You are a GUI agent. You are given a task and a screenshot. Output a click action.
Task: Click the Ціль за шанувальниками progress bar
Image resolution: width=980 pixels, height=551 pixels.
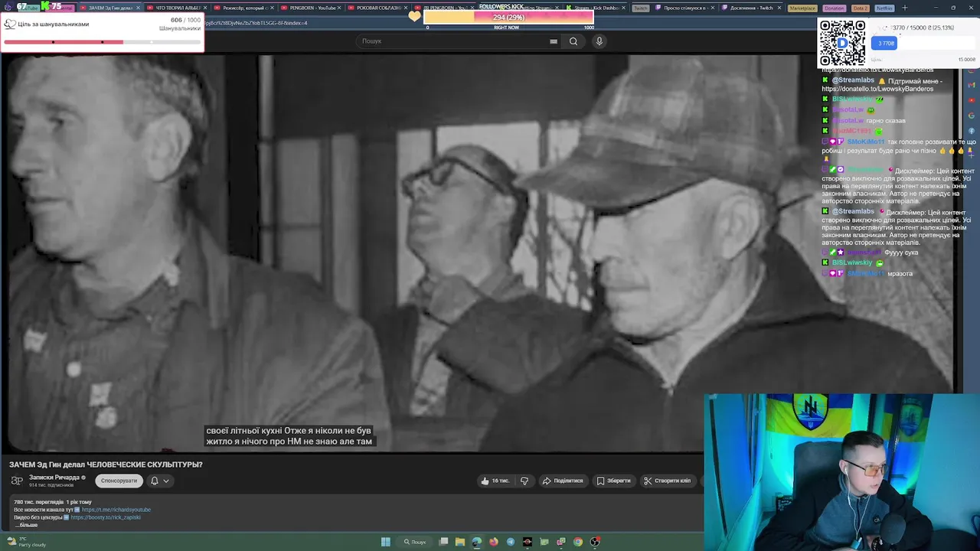click(x=103, y=42)
